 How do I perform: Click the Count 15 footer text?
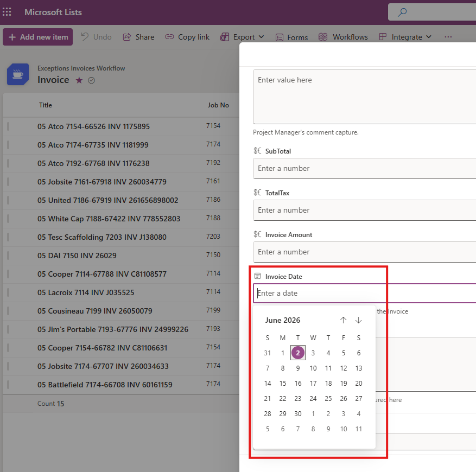[x=50, y=404]
